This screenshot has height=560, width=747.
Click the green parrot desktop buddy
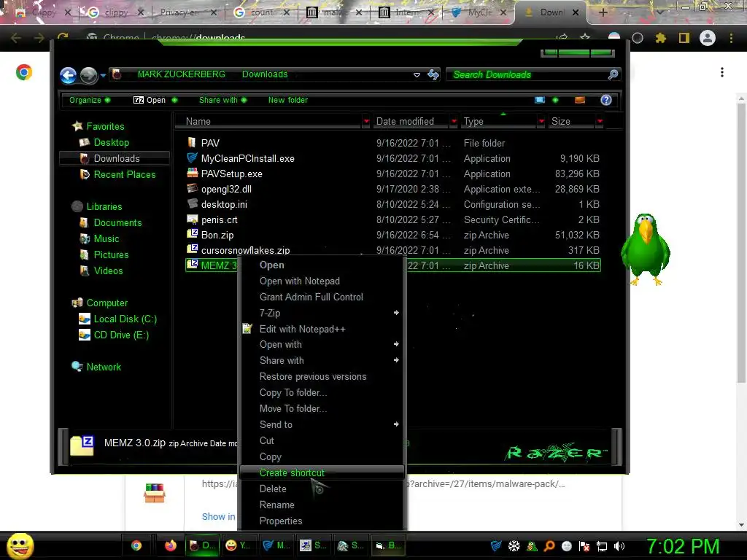click(x=646, y=249)
